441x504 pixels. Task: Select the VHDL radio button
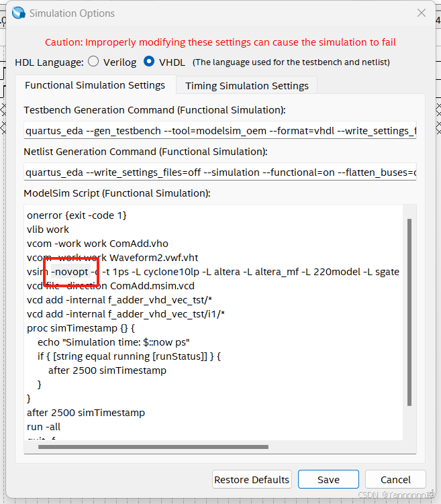tap(149, 61)
